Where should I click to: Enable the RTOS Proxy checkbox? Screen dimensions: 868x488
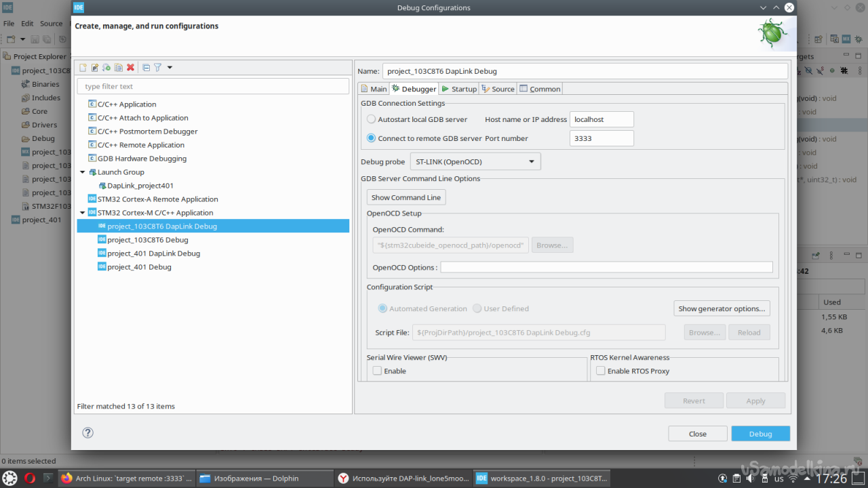pyautogui.click(x=600, y=371)
